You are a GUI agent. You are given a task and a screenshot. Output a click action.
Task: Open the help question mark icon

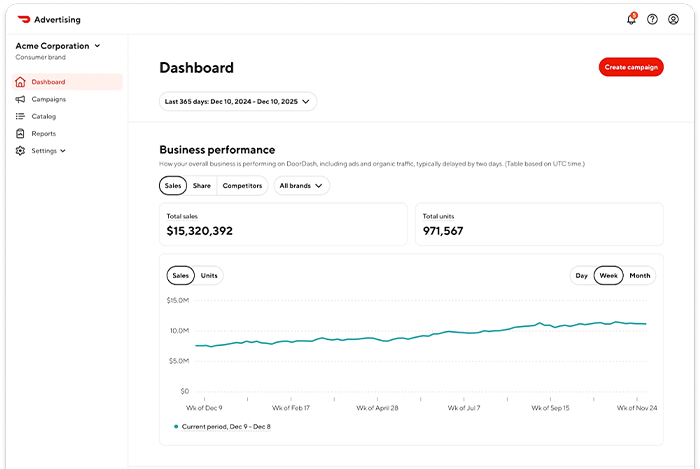click(652, 19)
